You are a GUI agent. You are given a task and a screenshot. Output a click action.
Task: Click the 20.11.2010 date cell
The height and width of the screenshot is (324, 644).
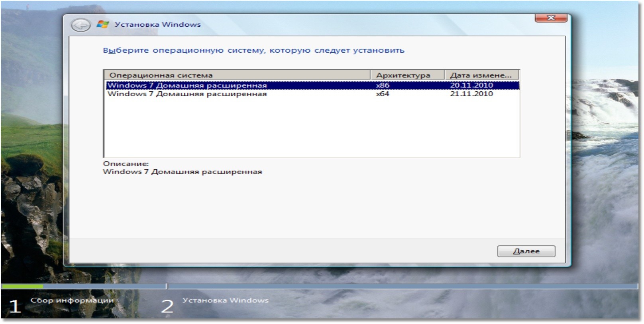tap(471, 85)
